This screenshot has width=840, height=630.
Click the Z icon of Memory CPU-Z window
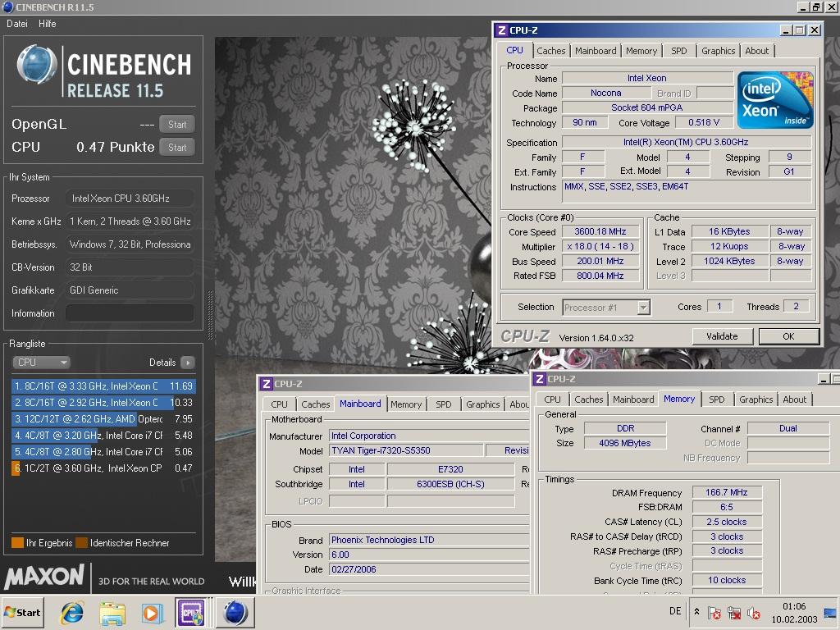click(540, 379)
